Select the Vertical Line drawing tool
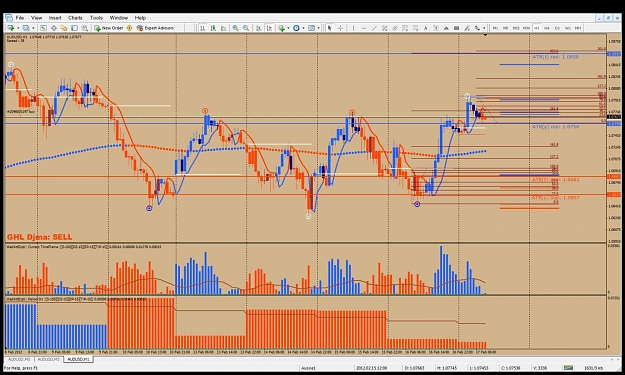Image resolution: width=625 pixels, height=375 pixels. click(x=353, y=28)
